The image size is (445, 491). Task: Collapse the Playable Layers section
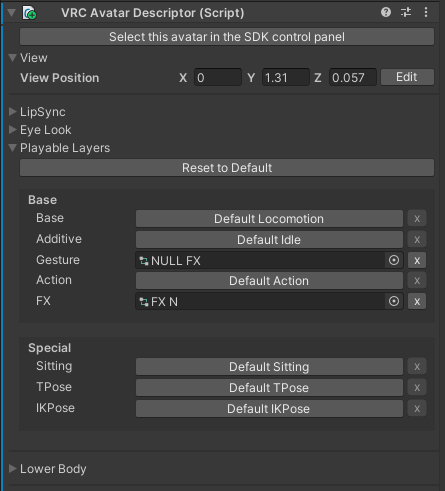coord(13,148)
